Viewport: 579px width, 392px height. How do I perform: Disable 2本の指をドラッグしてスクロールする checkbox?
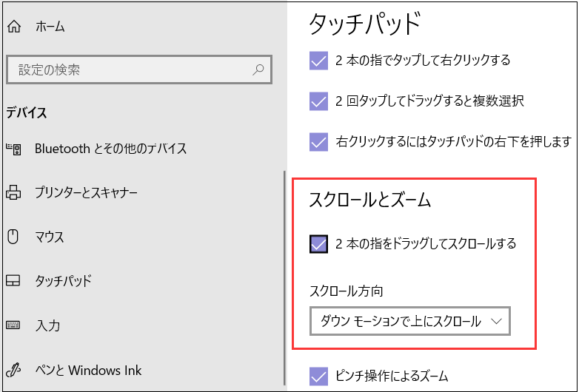pyautogui.click(x=318, y=244)
